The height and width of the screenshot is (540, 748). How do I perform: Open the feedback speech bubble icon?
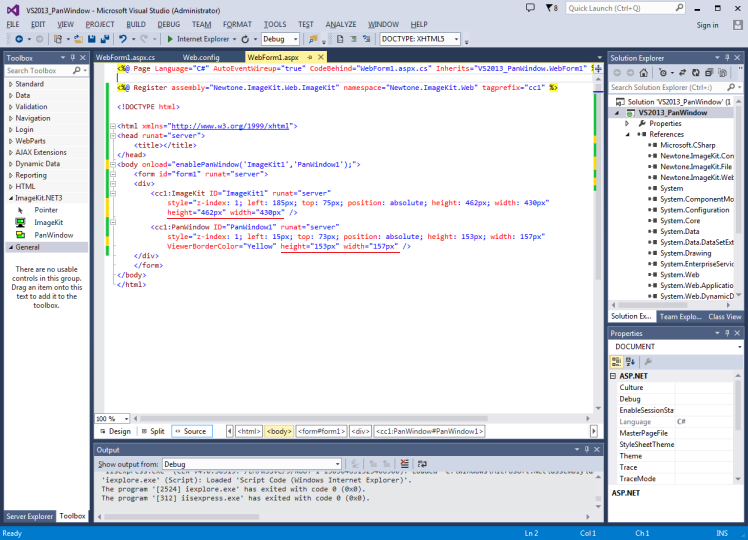(x=530, y=8)
